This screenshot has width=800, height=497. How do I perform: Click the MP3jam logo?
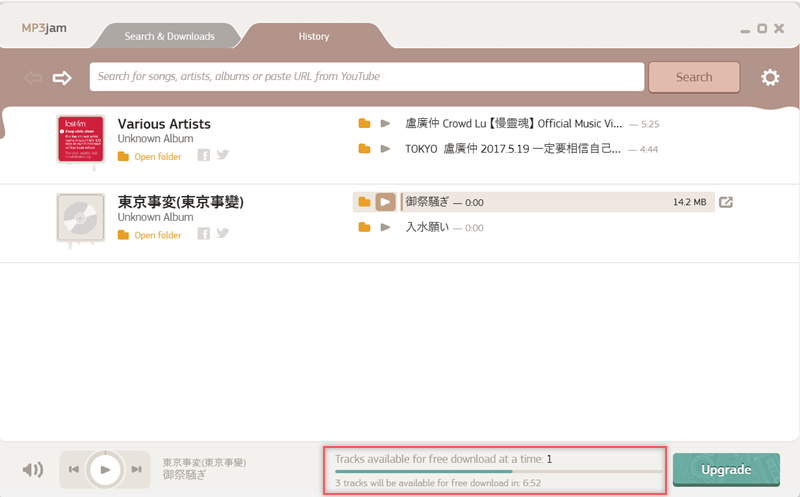click(44, 28)
